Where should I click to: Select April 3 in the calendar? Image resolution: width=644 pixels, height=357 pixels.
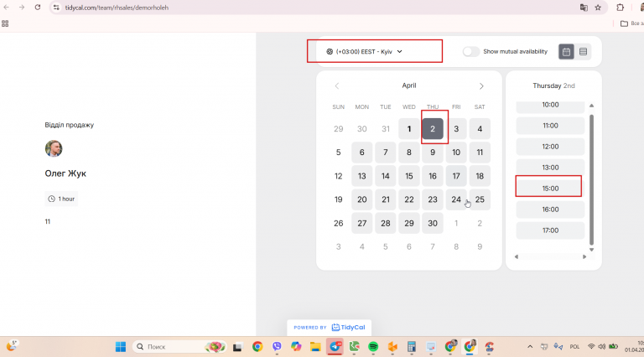click(456, 129)
